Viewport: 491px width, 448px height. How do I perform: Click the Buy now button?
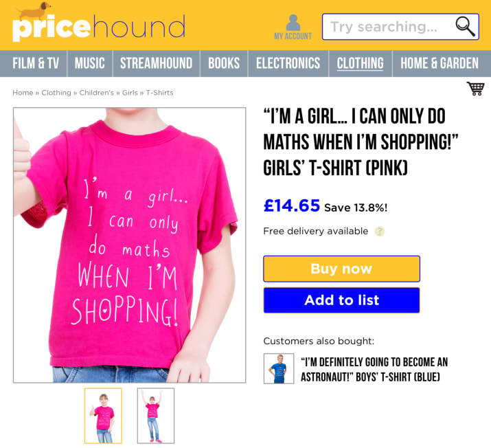[x=341, y=269]
